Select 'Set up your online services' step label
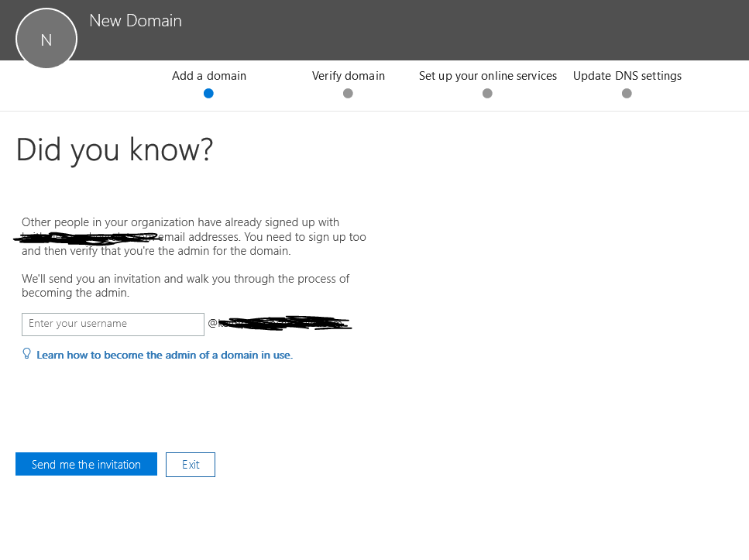The width and height of the screenshot is (749, 560). point(488,76)
